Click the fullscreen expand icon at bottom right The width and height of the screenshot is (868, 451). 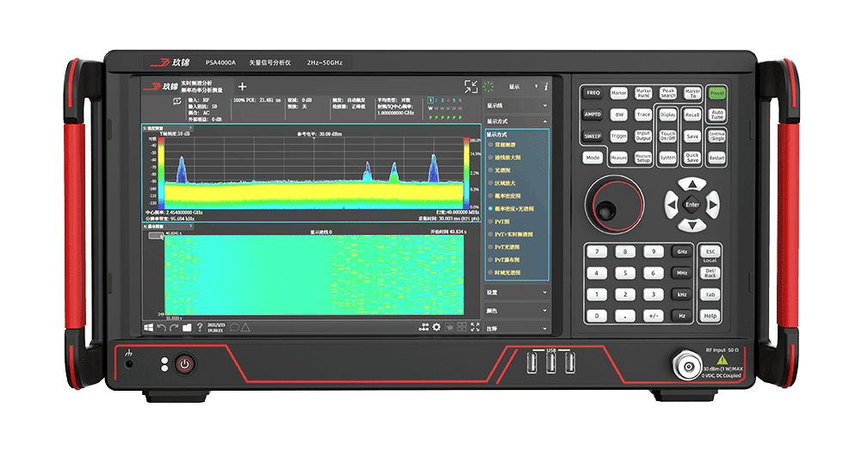pyautogui.click(x=474, y=327)
